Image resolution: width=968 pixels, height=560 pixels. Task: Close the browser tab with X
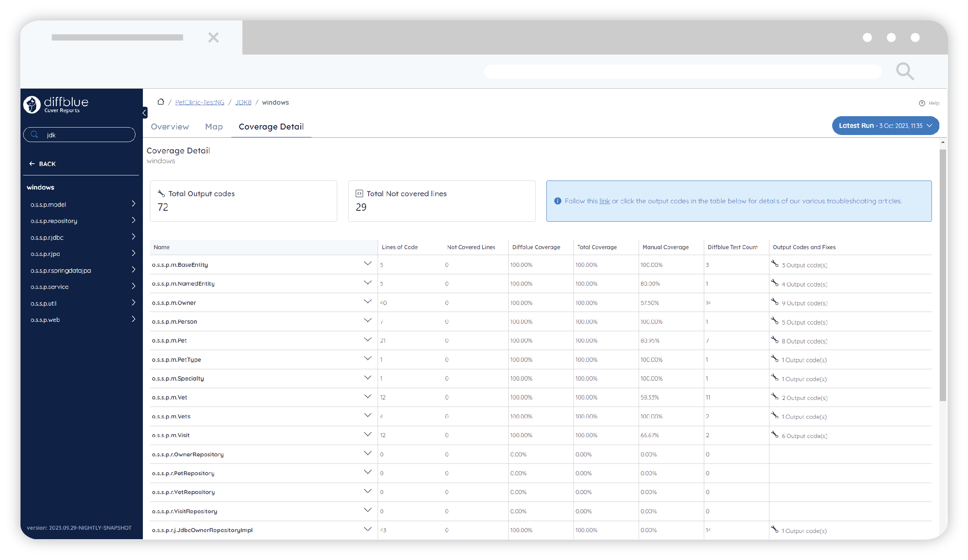[x=213, y=38]
